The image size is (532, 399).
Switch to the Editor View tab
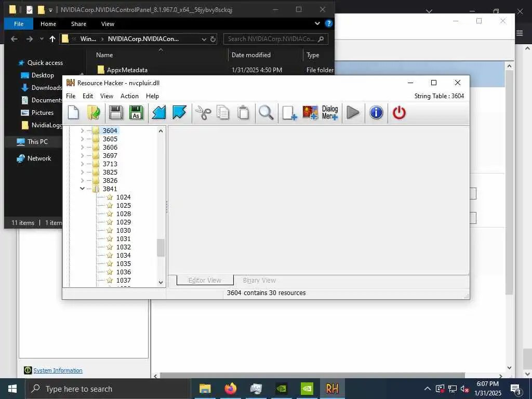205,280
